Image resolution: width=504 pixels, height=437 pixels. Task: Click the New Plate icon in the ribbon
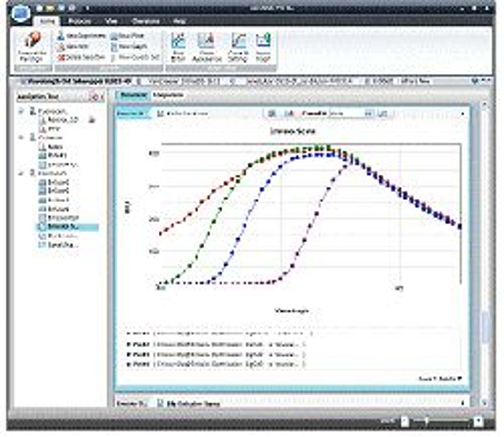114,36
